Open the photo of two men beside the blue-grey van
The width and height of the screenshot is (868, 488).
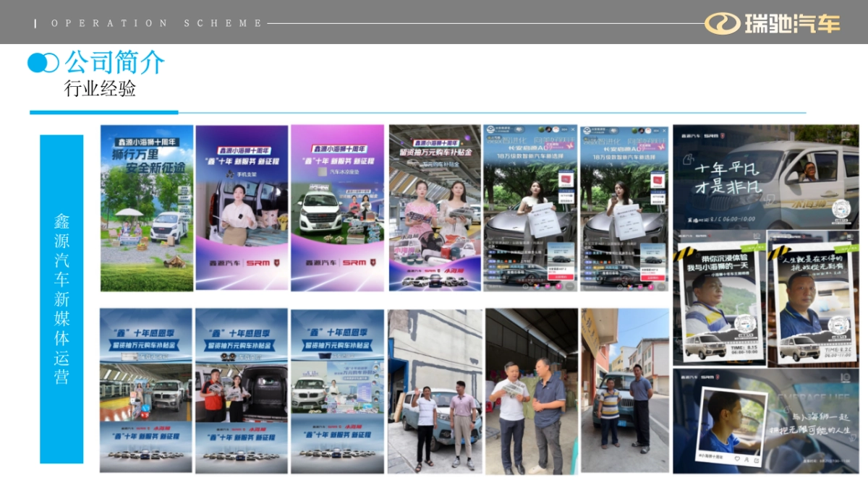[x=435, y=391]
